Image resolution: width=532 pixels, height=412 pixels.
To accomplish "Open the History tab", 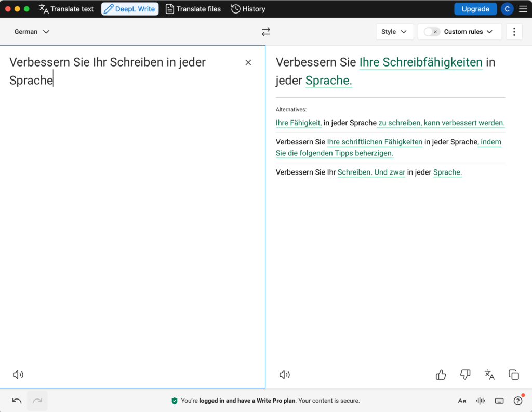I will 248,9.
